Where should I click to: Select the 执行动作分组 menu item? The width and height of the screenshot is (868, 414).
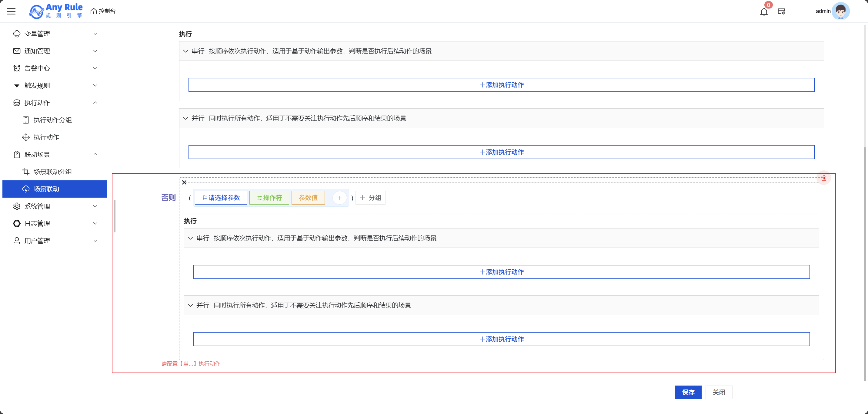[52, 120]
